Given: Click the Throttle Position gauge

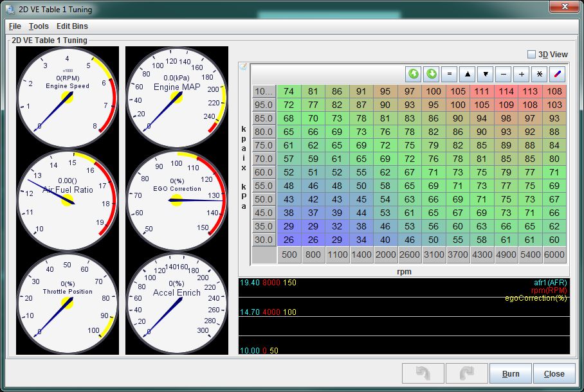Looking at the screenshot, I should (x=68, y=303).
